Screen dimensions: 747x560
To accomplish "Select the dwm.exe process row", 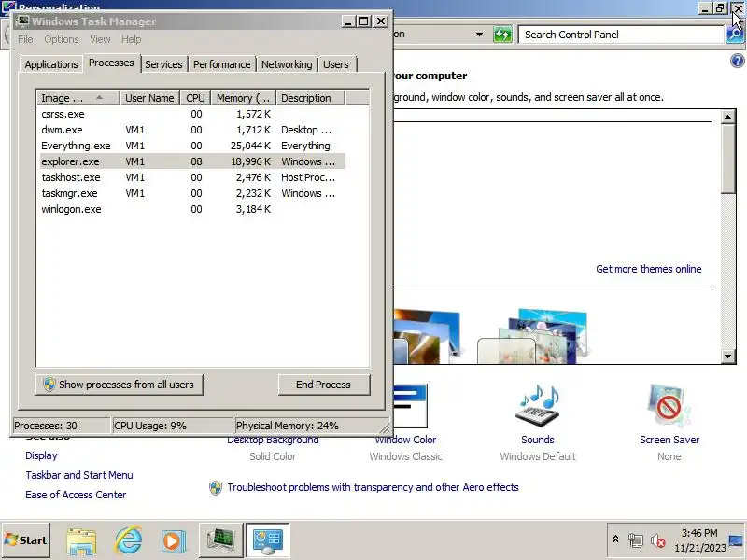I will click(x=192, y=130).
